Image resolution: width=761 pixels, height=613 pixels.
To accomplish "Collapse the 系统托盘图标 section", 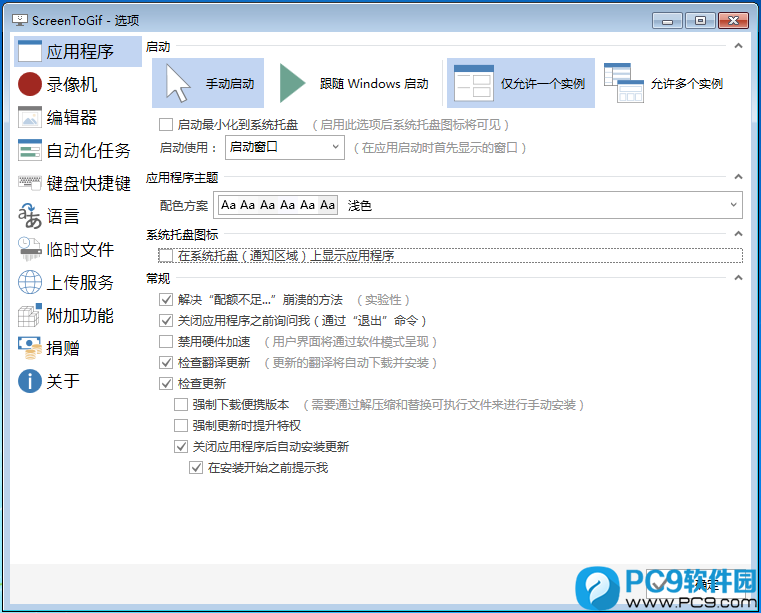I will (x=738, y=234).
